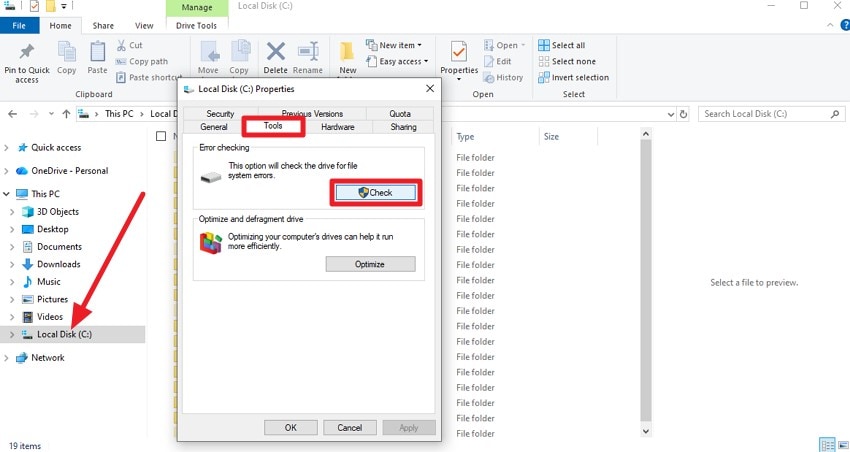Click Cancel in Properties dialog
The width and height of the screenshot is (850, 452).
click(x=350, y=427)
